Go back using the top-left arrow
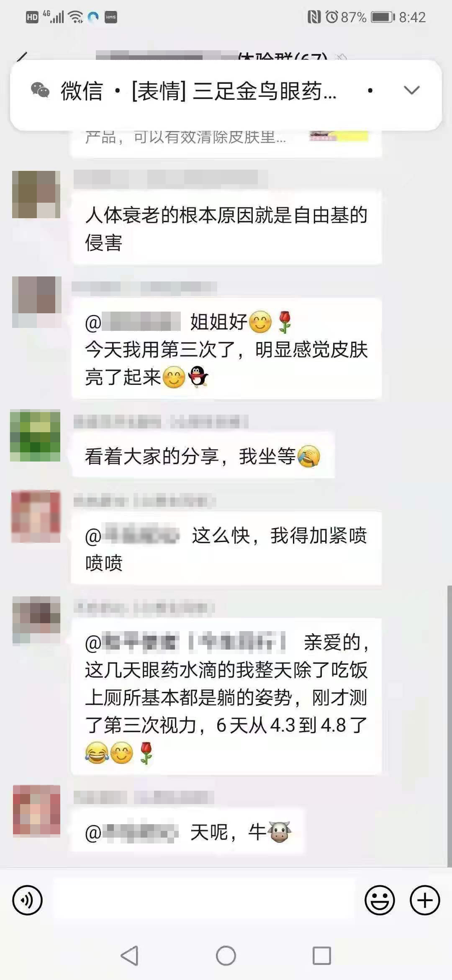This screenshot has height=980, width=452. [22, 57]
